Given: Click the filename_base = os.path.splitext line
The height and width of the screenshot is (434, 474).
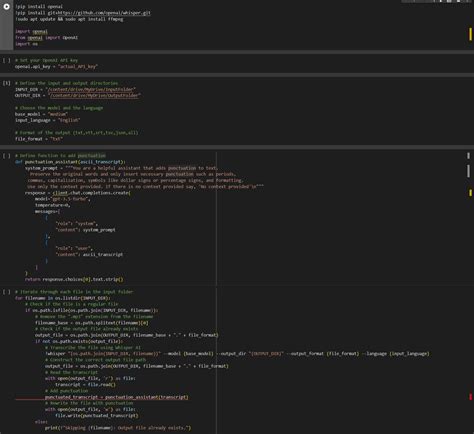Looking at the screenshot, I should tap(92, 323).
